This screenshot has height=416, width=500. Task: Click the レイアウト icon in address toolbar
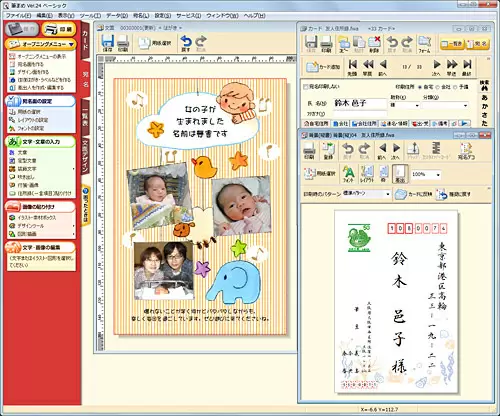point(366,174)
